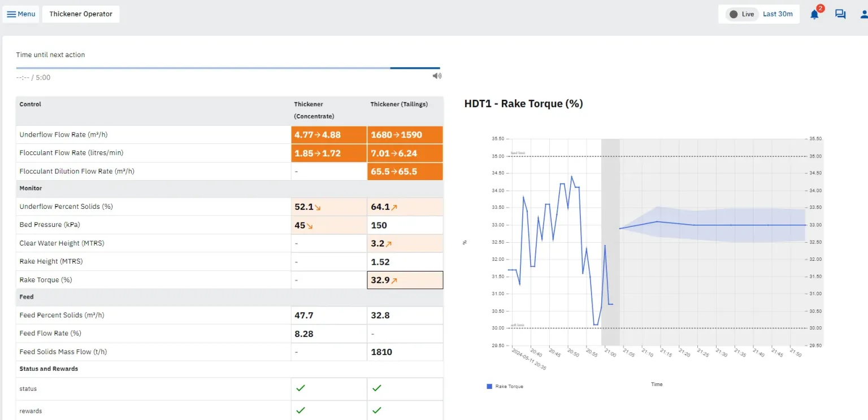The image size is (868, 420).
Task: Click Tailings Flocculant Flow Rate 7.01→6.24 cell
Action: click(x=405, y=153)
